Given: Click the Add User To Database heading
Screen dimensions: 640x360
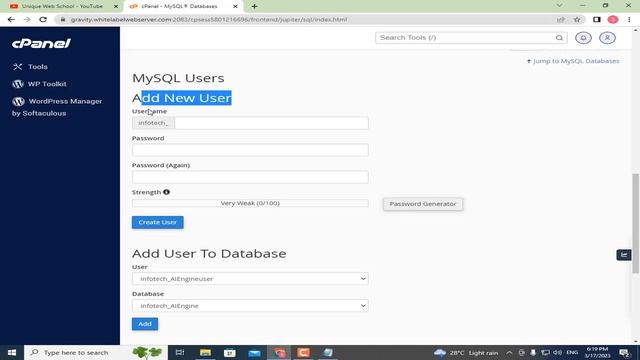Looking at the screenshot, I should pos(209,253).
